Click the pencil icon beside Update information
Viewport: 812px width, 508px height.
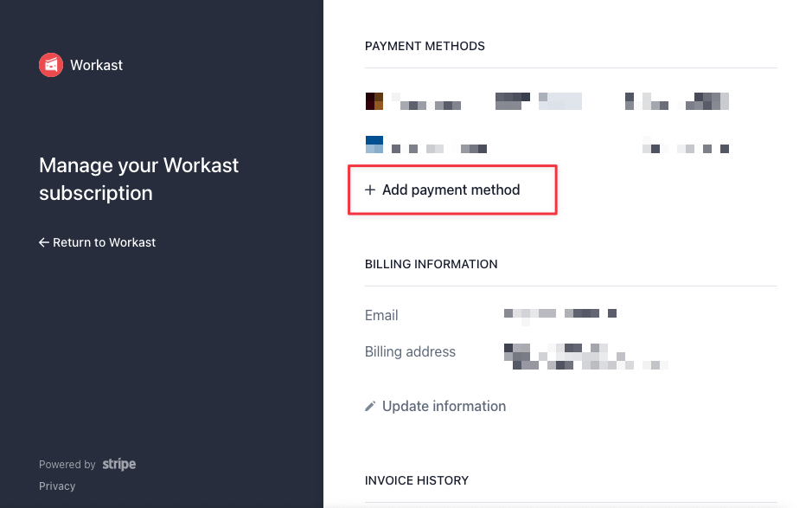click(x=370, y=407)
